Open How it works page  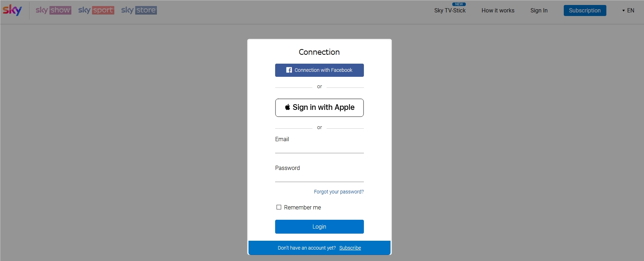click(498, 11)
